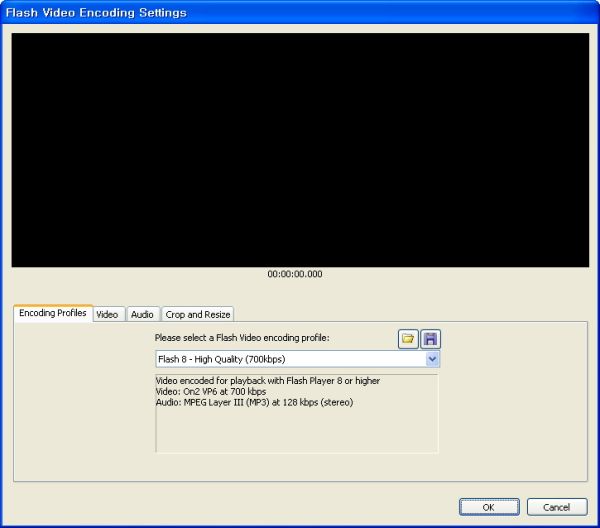The height and width of the screenshot is (528, 600).
Task: Click the 00:00:00.000 timecode readout
Action: point(295,274)
